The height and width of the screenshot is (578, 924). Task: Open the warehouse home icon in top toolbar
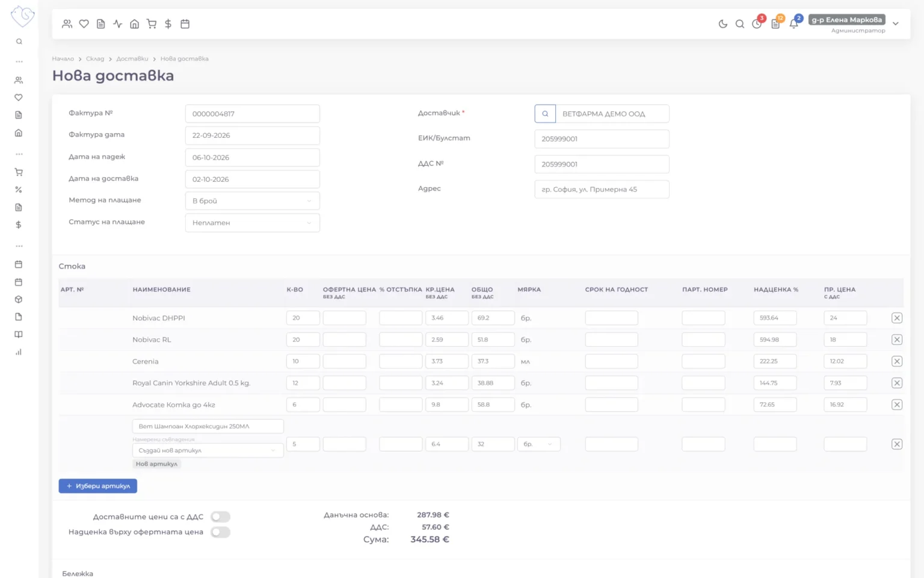(135, 24)
